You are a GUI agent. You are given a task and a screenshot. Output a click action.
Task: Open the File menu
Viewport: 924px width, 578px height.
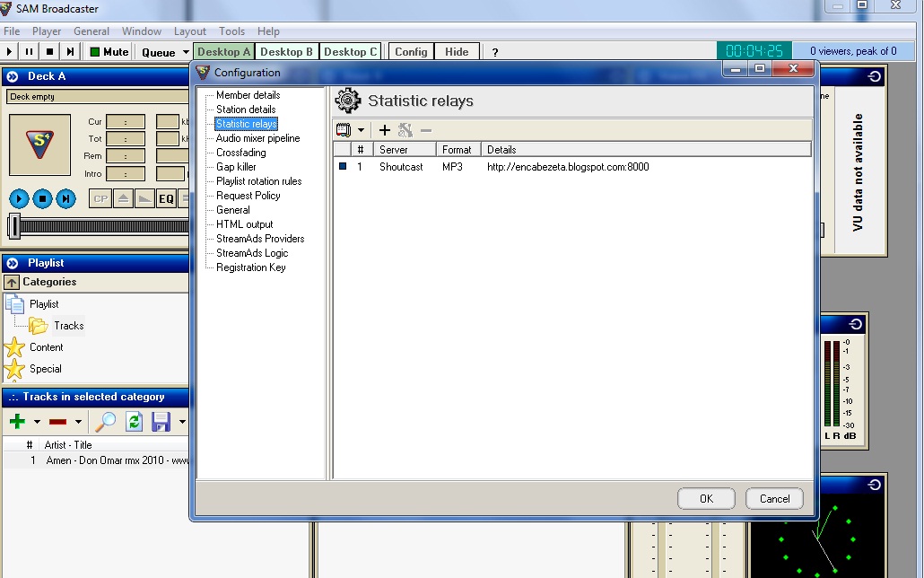coord(12,31)
